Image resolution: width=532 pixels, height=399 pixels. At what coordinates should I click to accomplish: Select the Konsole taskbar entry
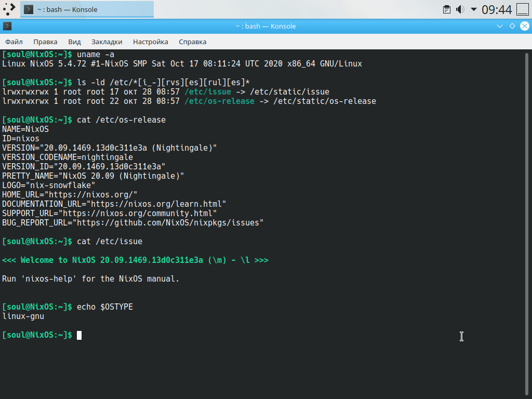point(87,9)
